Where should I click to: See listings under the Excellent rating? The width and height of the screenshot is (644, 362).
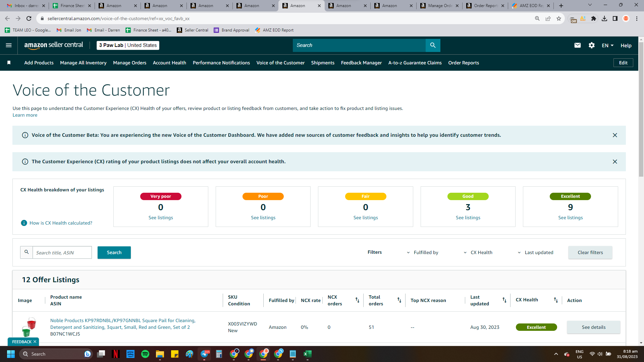coord(570,218)
